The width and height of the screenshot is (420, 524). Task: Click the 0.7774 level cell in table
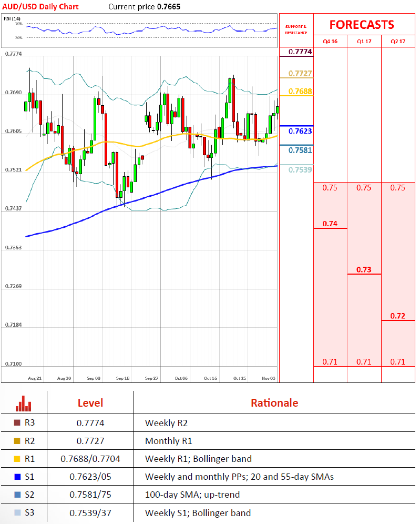pyautogui.click(x=90, y=423)
